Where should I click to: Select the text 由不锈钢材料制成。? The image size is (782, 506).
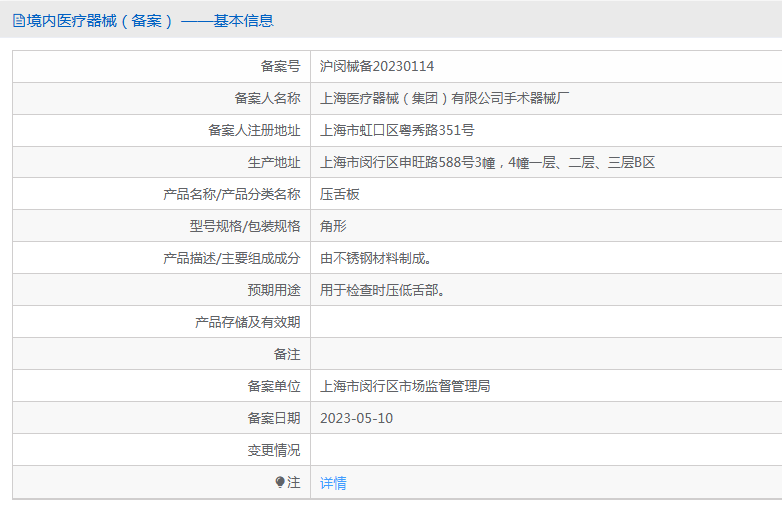(376, 258)
